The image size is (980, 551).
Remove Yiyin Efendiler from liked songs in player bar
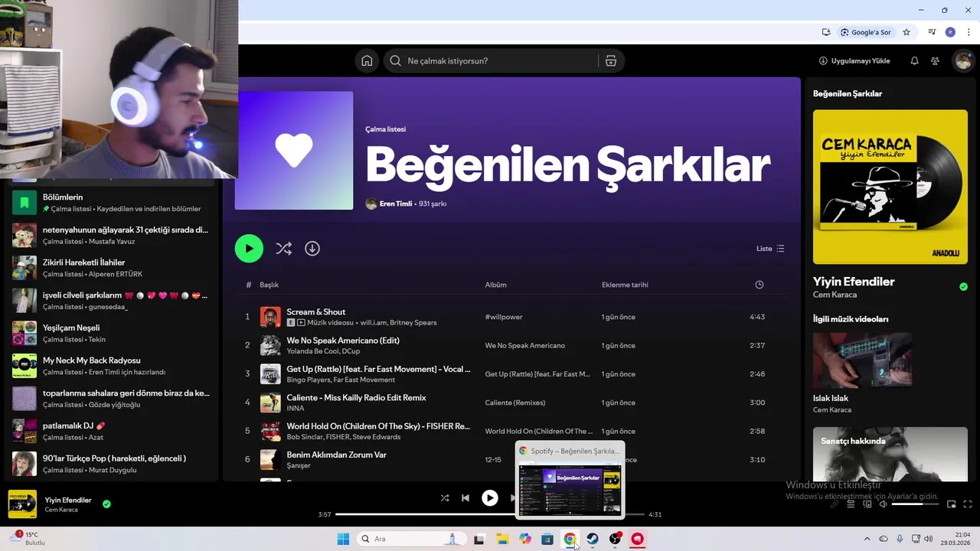tap(106, 504)
